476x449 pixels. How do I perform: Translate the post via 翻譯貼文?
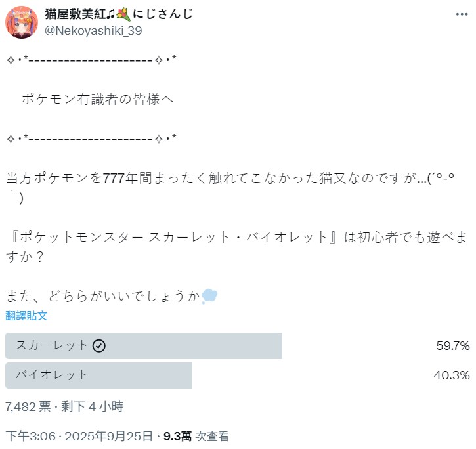tap(26, 316)
